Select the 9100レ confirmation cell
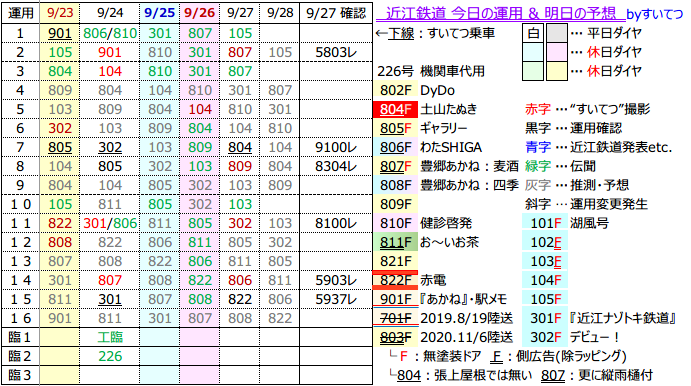Viewport: 691px width, 386px height. [x=336, y=147]
